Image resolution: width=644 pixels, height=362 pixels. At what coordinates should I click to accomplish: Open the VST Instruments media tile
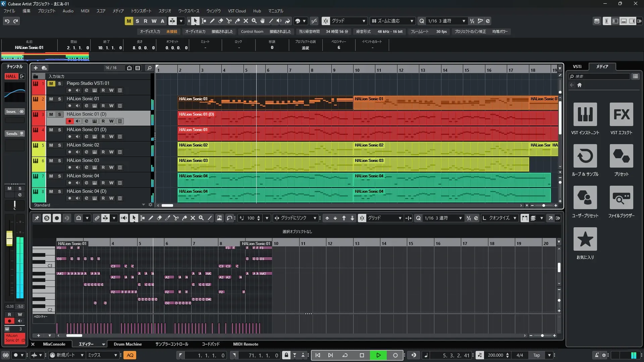click(x=585, y=115)
